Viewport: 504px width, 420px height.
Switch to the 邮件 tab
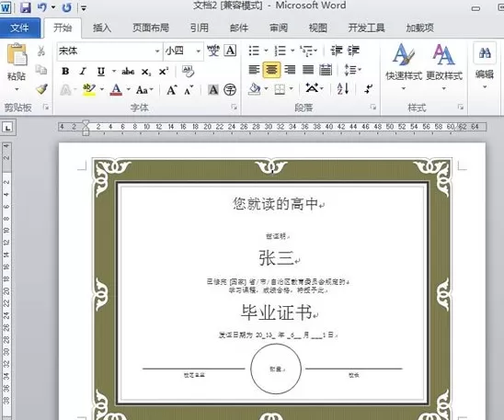[x=239, y=28]
